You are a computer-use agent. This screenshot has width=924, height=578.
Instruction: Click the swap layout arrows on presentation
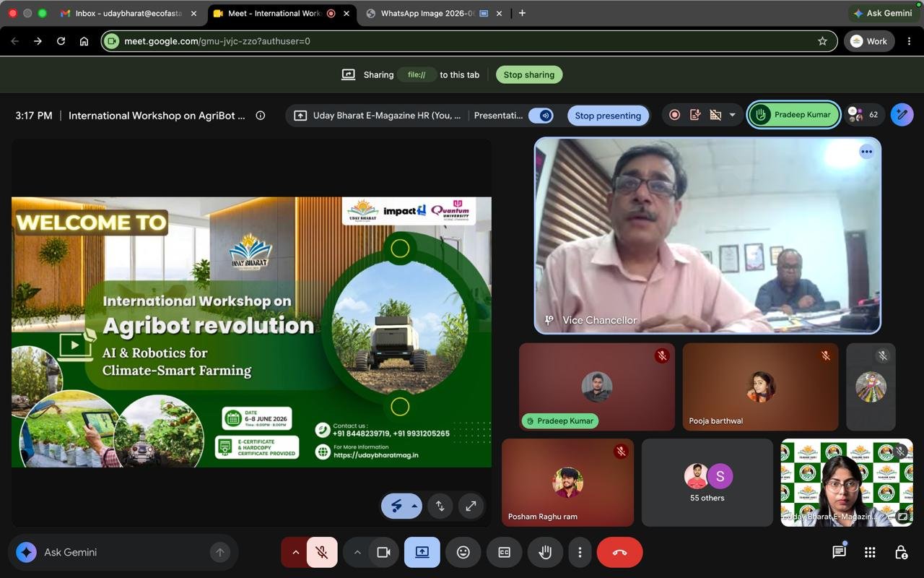(440, 506)
